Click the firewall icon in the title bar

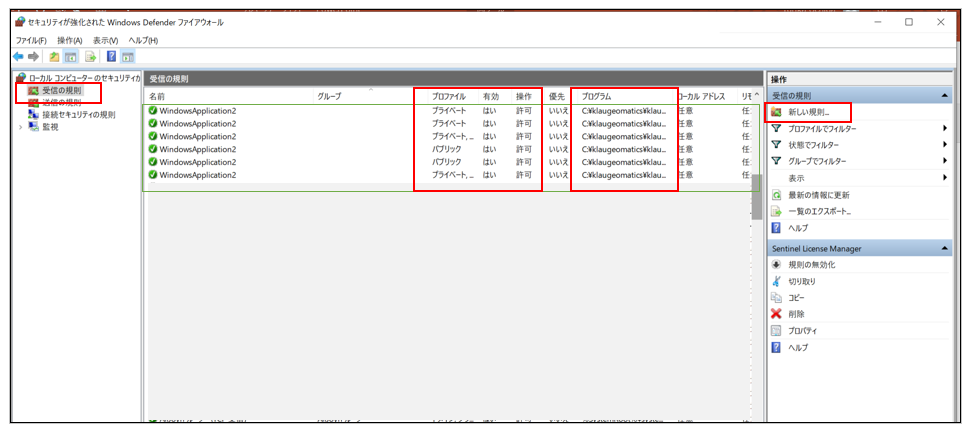[x=20, y=22]
